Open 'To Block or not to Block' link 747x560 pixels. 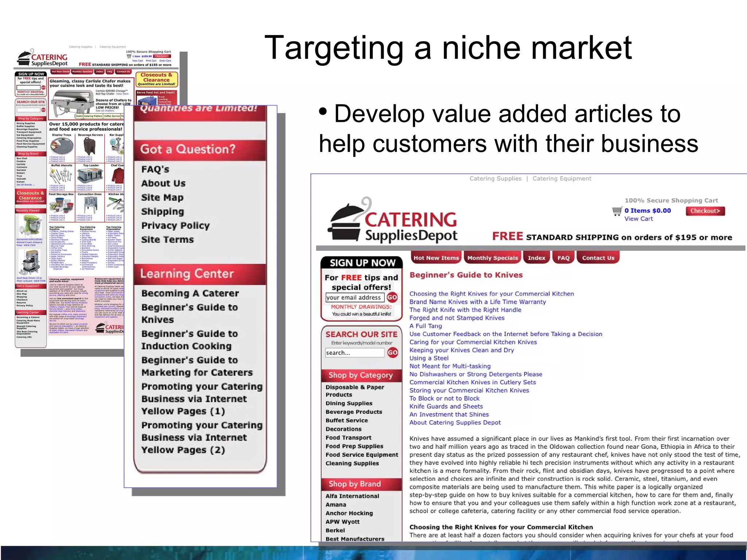point(445,398)
